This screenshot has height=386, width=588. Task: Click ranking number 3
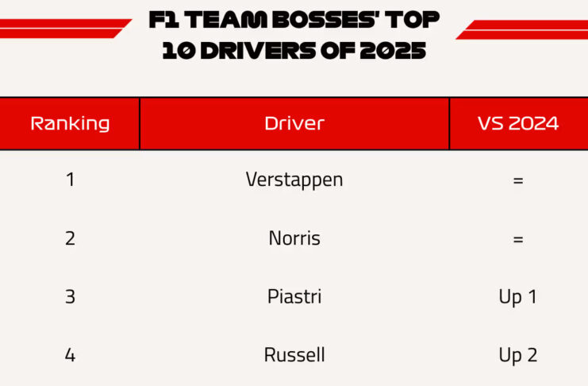point(70,297)
